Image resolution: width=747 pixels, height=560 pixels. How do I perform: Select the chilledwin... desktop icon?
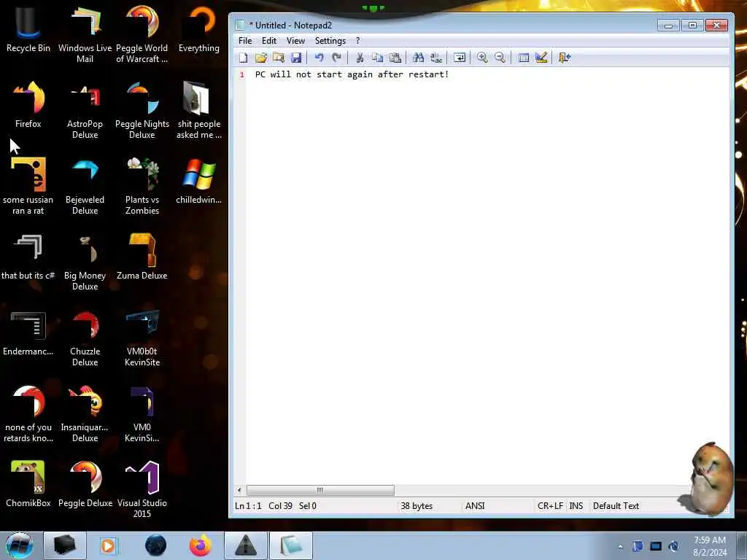pyautogui.click(x=199, y=181)
